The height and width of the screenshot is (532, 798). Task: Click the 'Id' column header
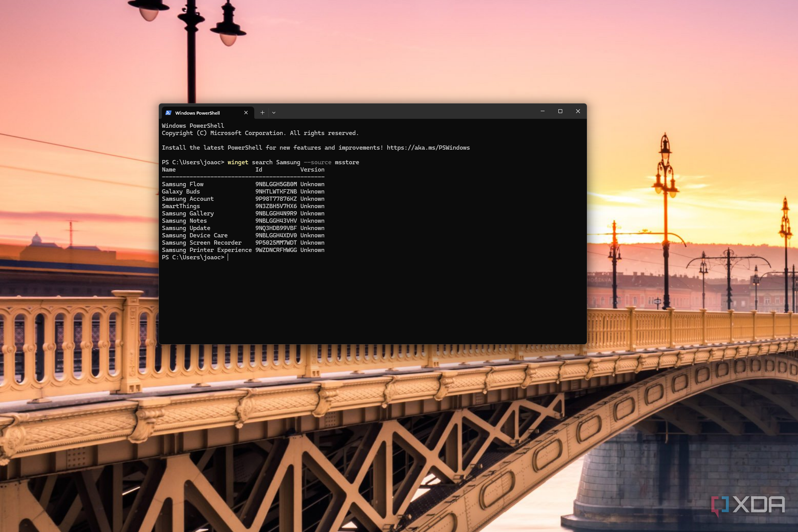(259, 170)
